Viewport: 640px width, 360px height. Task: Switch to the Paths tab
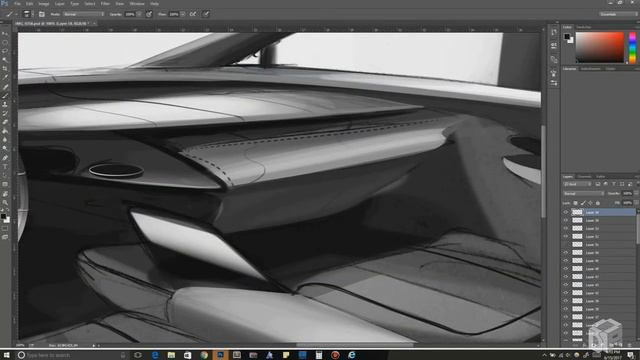(600, 177)
